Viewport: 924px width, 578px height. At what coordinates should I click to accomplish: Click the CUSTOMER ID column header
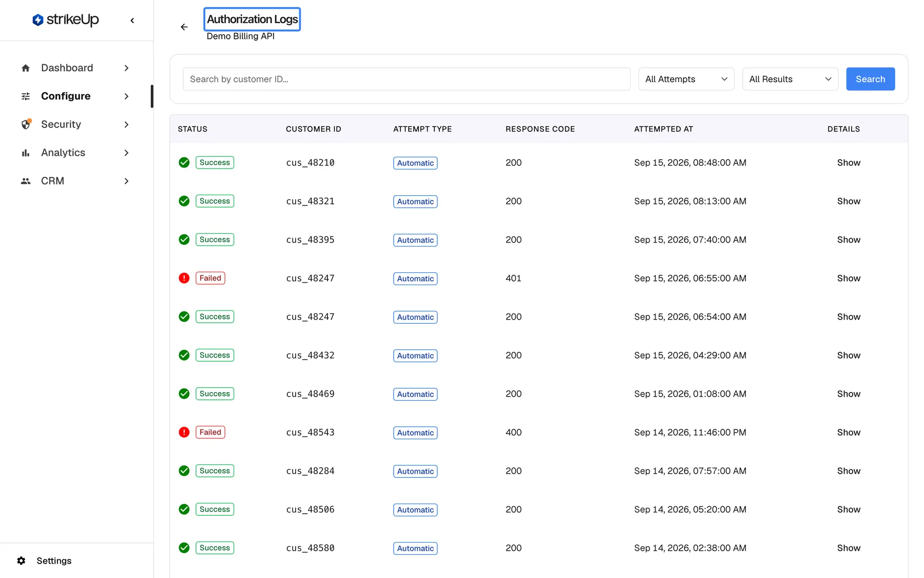[313, 129]
